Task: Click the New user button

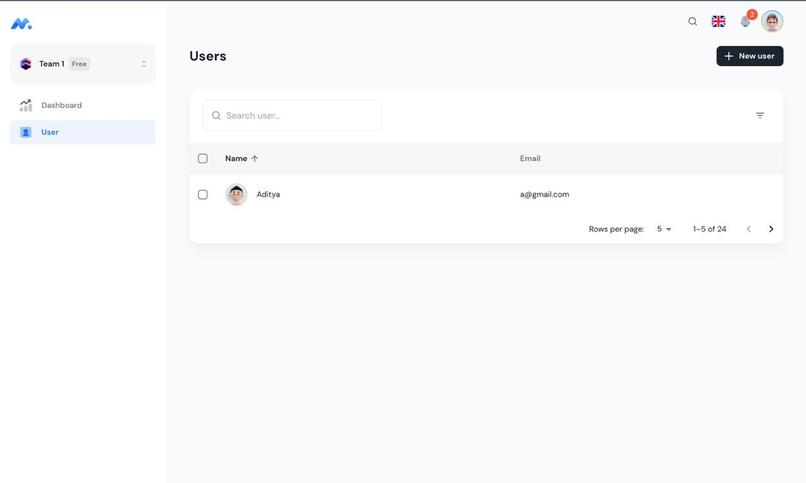Action: pyautogui.click(x=749, y=56)
